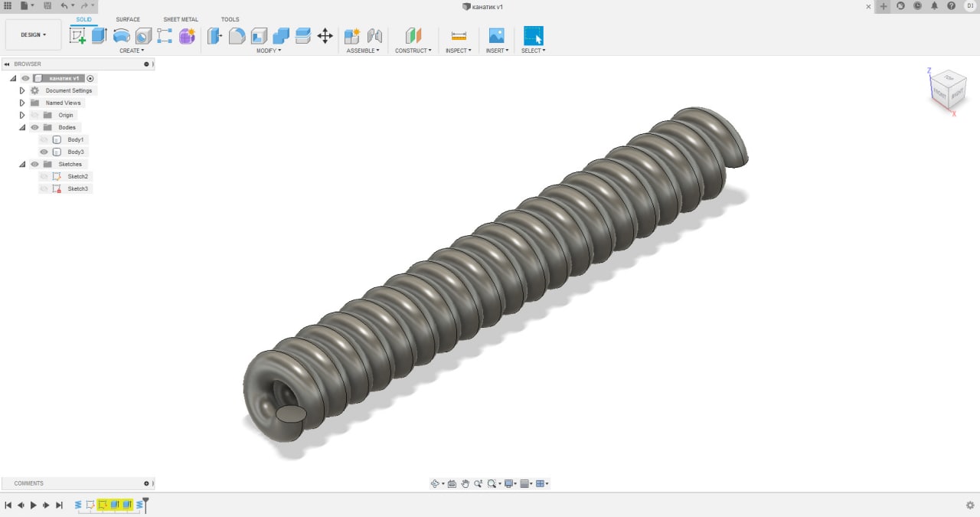Click the Look At icon

coord(452,483)
